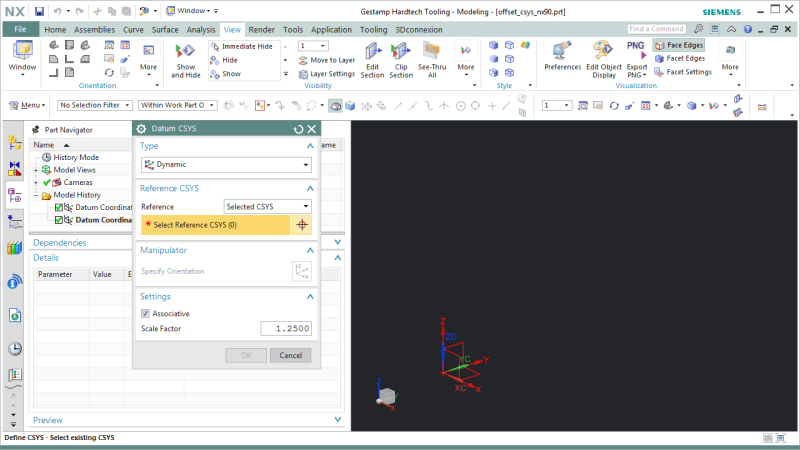The height and width of the screenshot is (450, 800).
Task: Uncheck the Associative checkbox
Action: 145,313
